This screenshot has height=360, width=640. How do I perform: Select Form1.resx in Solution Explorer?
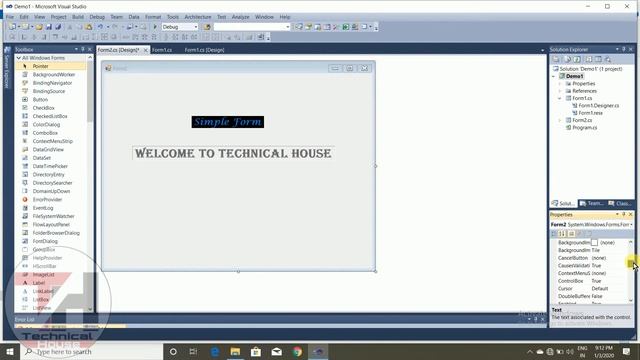(x=590, y=113)
